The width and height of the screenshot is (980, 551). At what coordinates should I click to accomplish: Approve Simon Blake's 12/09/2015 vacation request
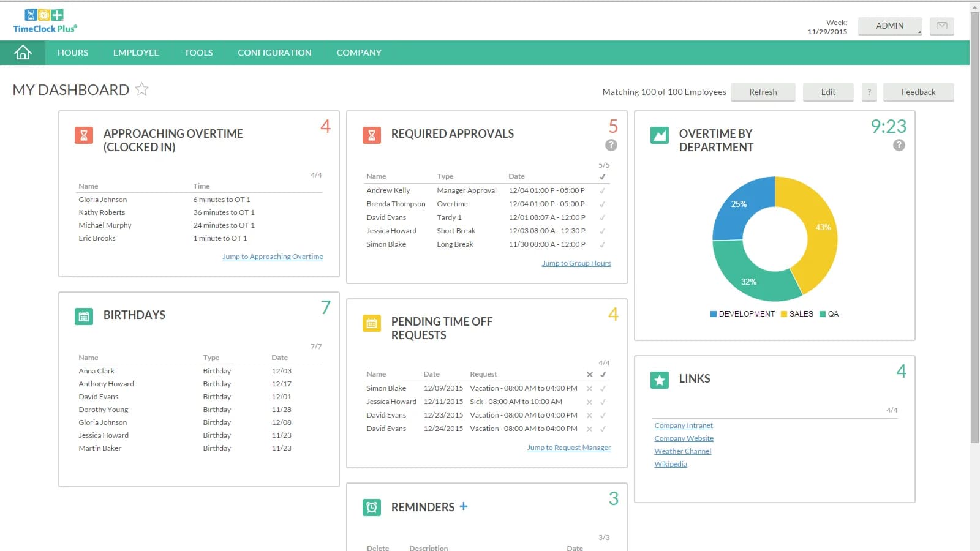(x=603, y=388)
